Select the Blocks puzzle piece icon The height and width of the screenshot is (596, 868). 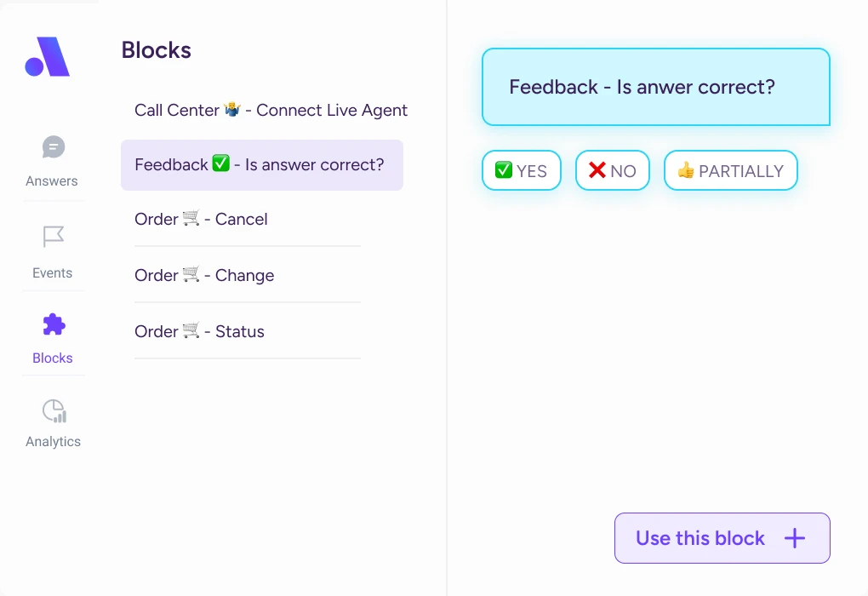tap(54, 324)
